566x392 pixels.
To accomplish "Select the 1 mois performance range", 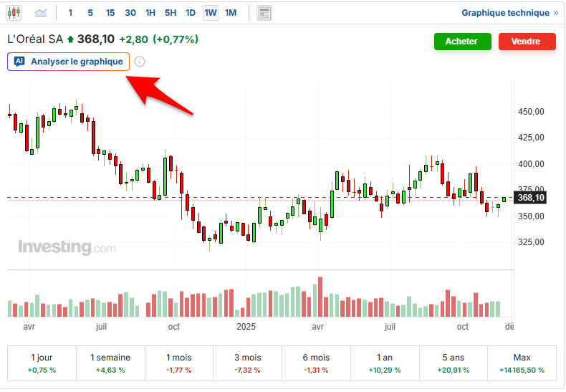I will click(179, 363).
